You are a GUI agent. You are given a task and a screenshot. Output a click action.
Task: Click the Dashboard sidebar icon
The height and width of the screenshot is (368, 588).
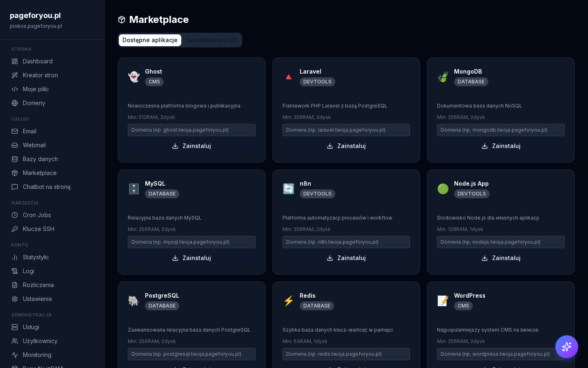[x=15, y=61]
